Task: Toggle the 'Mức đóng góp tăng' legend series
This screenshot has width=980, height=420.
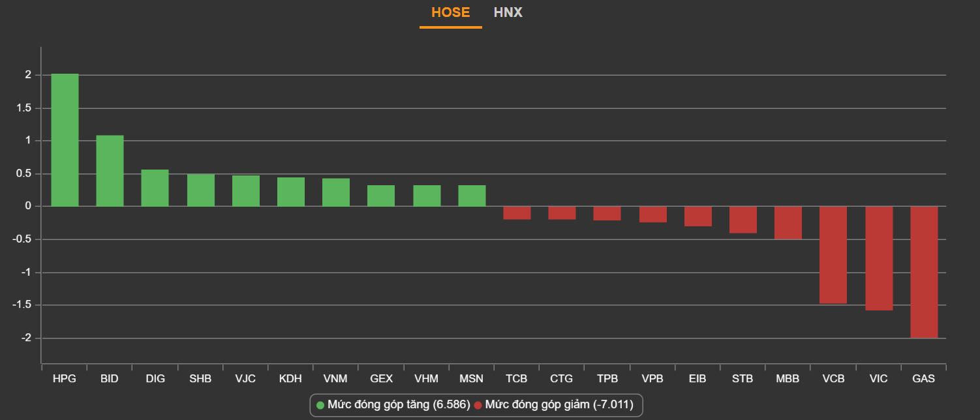Action: click(393, 405)
